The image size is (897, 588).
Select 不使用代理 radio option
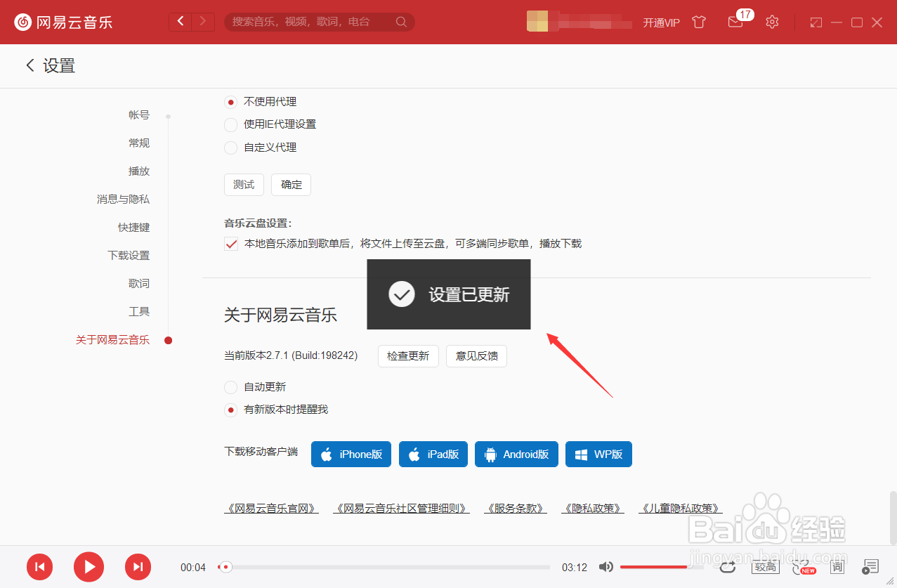[230, 102]
